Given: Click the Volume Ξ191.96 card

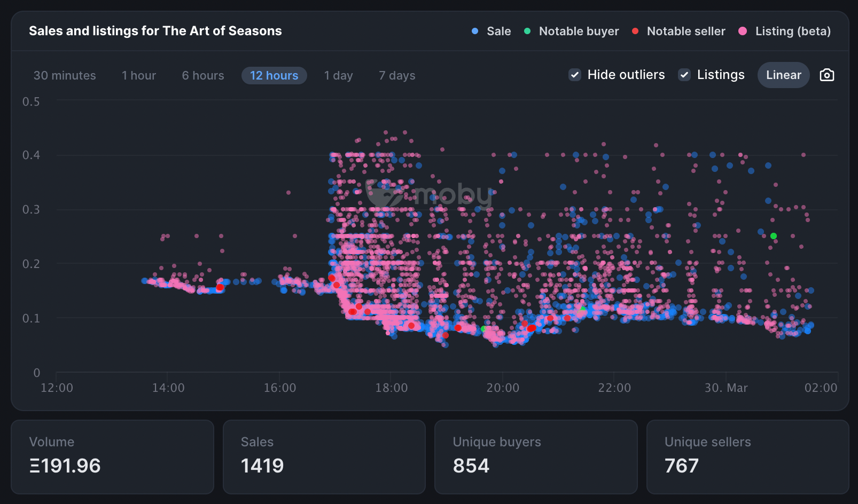Looking at the screenshot, I should coord(112,457).
